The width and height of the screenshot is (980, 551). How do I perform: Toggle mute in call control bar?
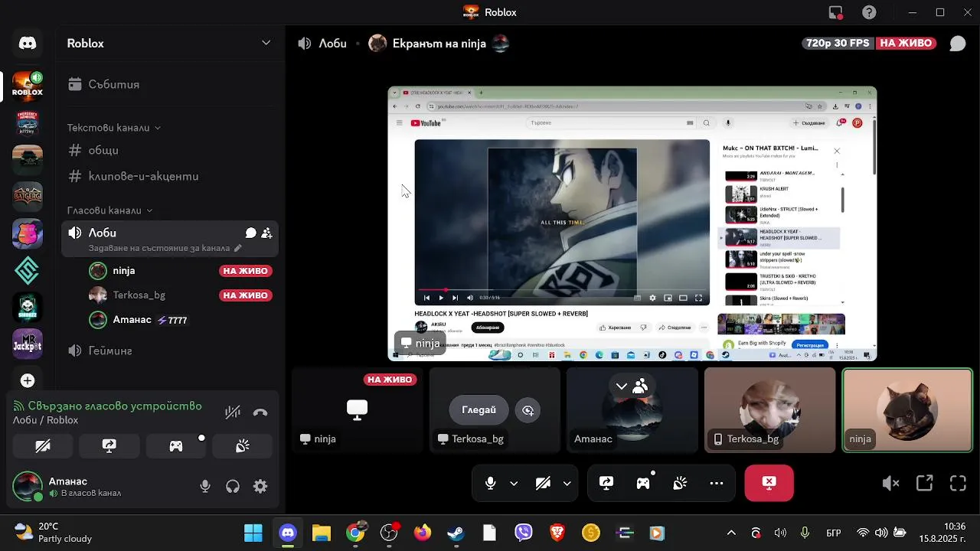click(491, 483)
